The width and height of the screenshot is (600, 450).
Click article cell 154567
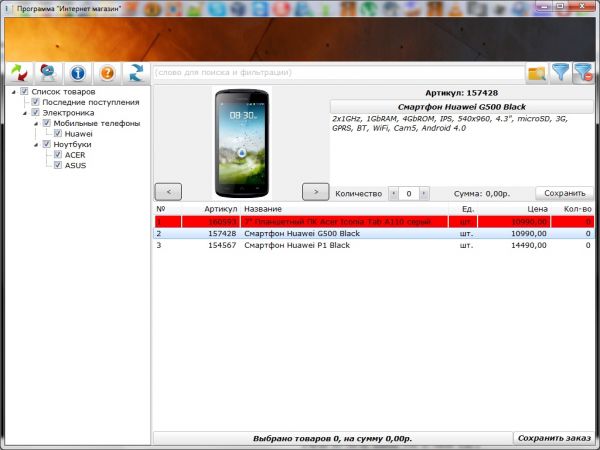[222, 245]
